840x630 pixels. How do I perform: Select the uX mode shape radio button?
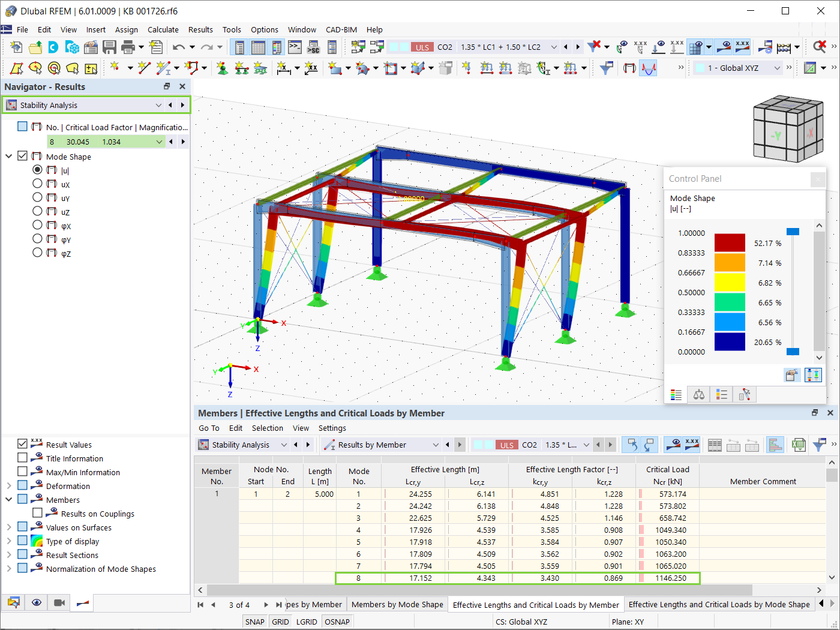tap(37, 184)
